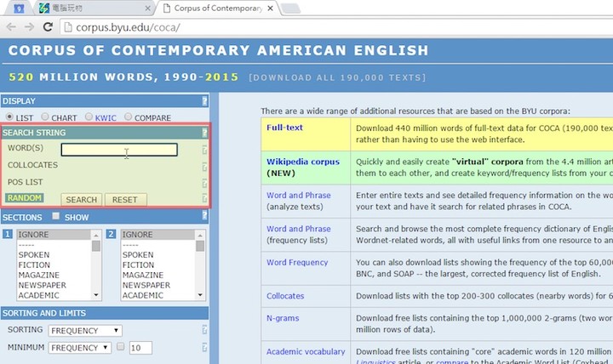Enable the SHOW sections checkbox
The width and height of the screenshot is (613, 364).
tap(57, 217)
